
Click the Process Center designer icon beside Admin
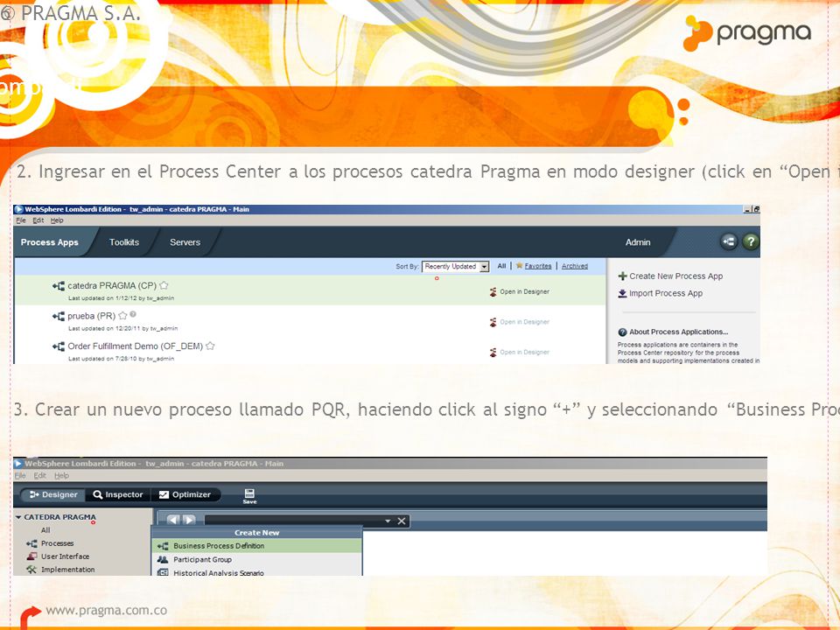729,241
